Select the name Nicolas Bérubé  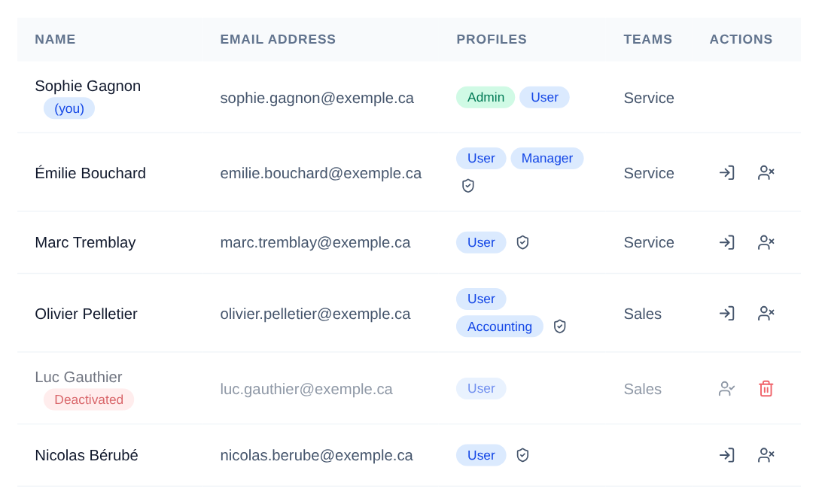pos(87,455)
